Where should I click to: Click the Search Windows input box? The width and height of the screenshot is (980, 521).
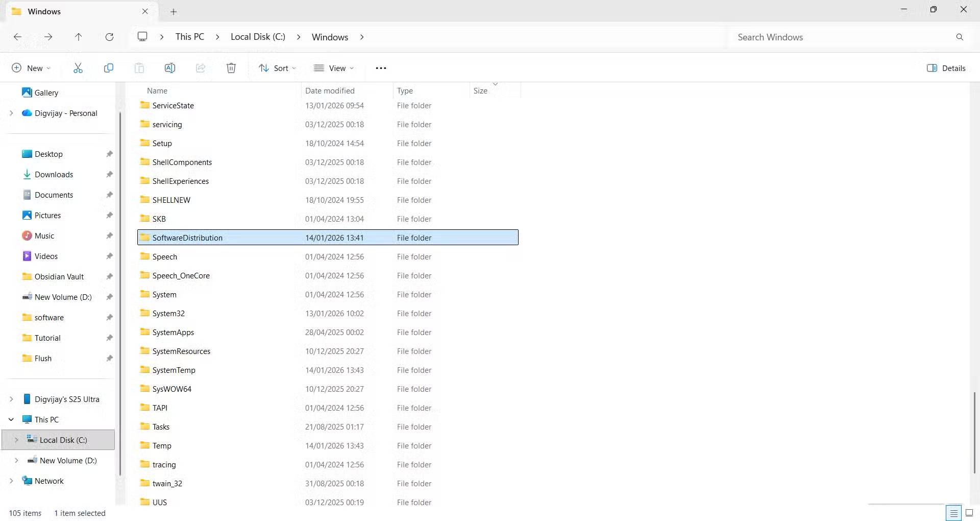(842, 37)
